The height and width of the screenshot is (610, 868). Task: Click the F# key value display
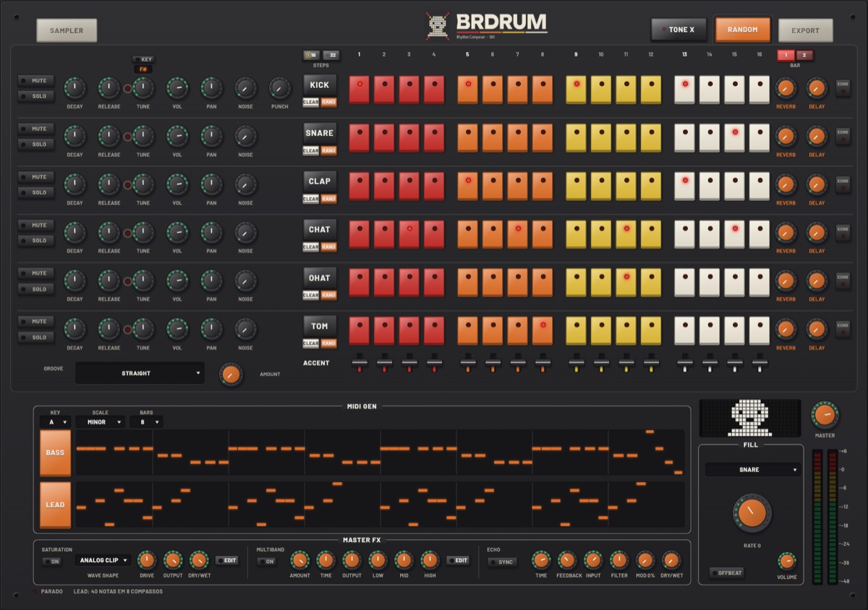pos(142,69)
